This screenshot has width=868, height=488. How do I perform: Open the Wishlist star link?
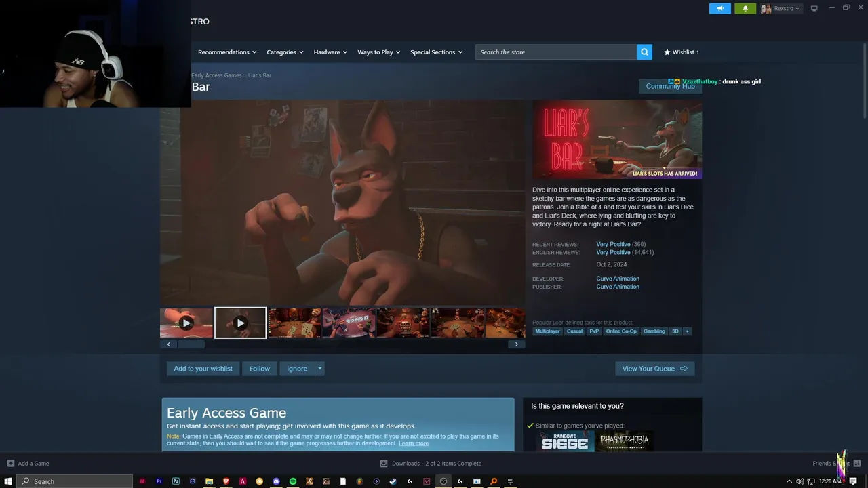pos(681,52)
